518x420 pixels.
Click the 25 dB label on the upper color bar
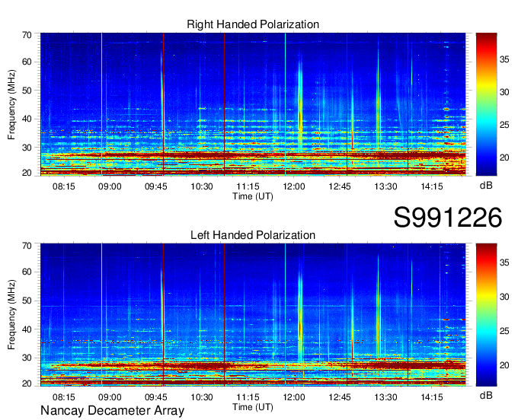point(504,125)
